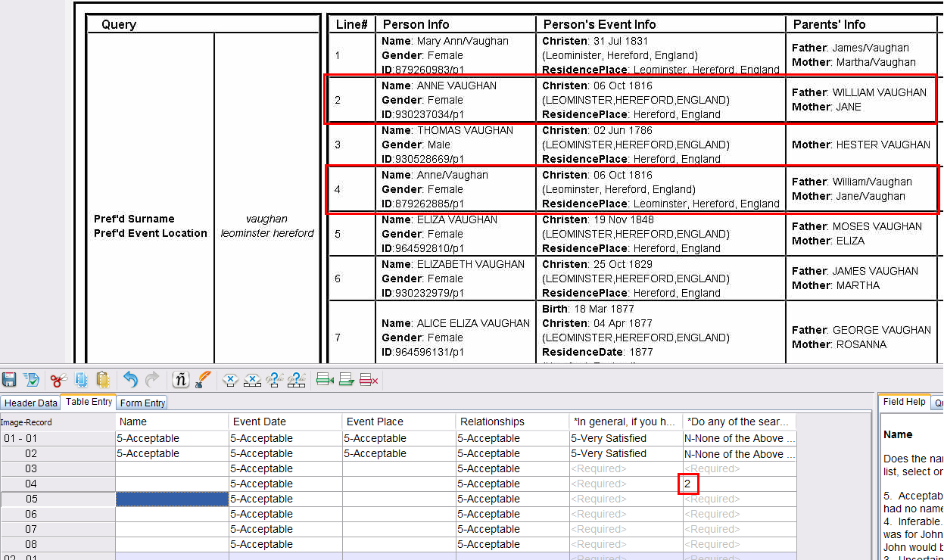Viewport: 944px width, 560px height.
Task: Click the orange quill pen icon
Action: 203,379
